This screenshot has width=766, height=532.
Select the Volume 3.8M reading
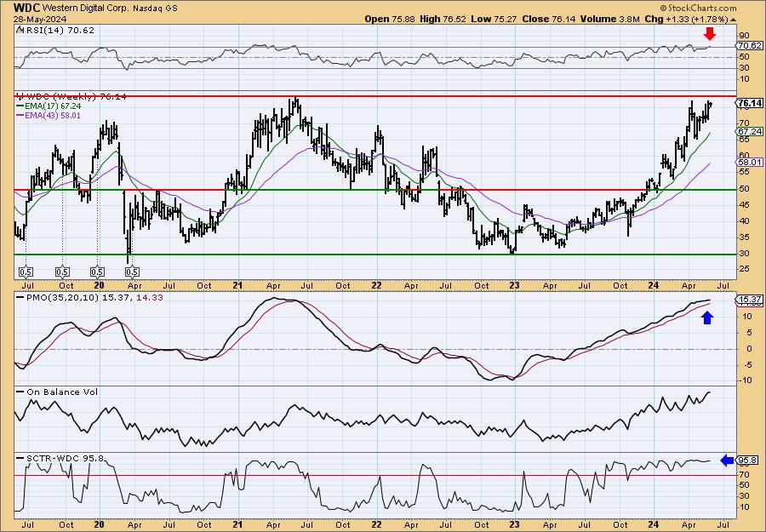[610, 19]
